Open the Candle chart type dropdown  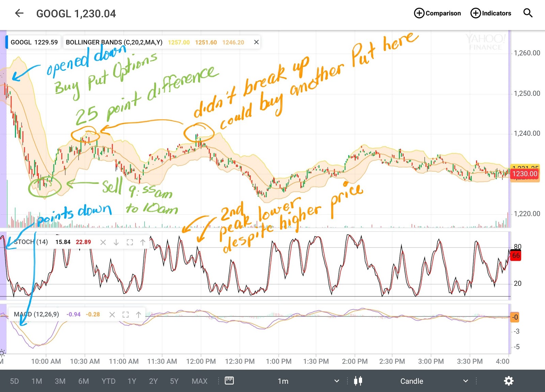[x=434, y=381]
